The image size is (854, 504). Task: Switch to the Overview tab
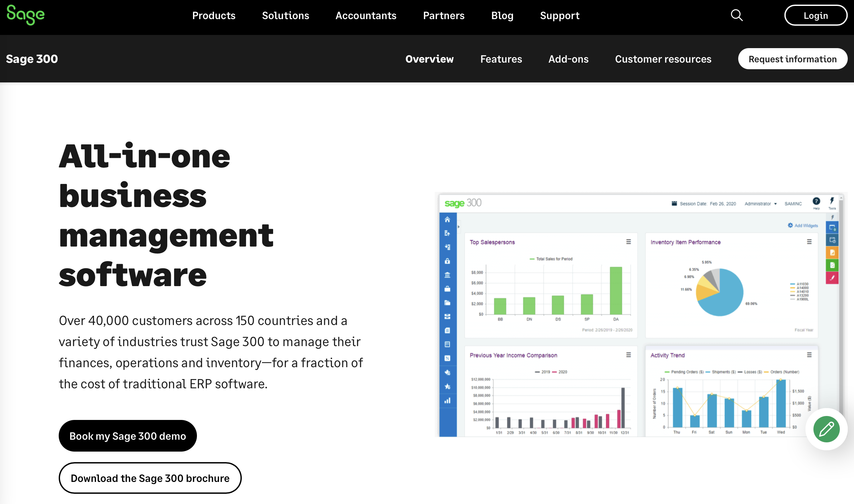tap(429, 59)
